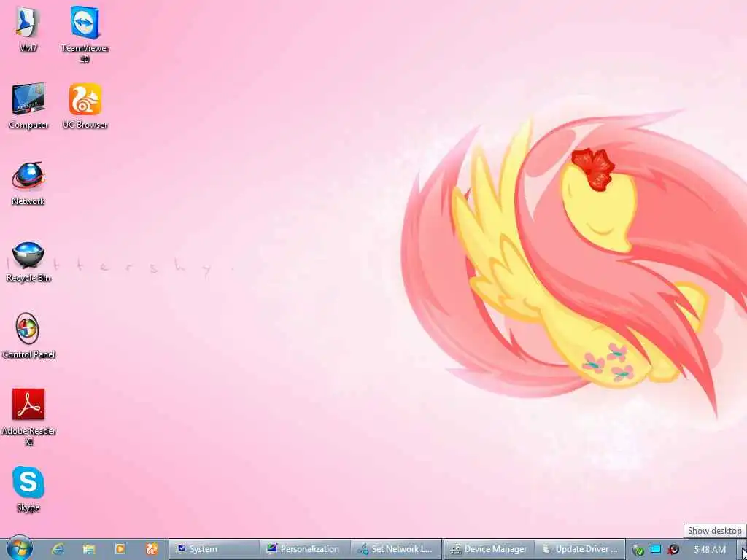
Task: Select the UC Browser desktop shortcut
Action: [x=85, y=106]
